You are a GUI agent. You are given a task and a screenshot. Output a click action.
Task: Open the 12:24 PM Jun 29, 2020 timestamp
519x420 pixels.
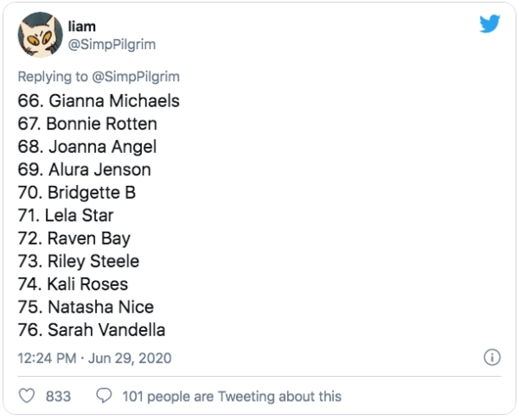click(94, 358)
